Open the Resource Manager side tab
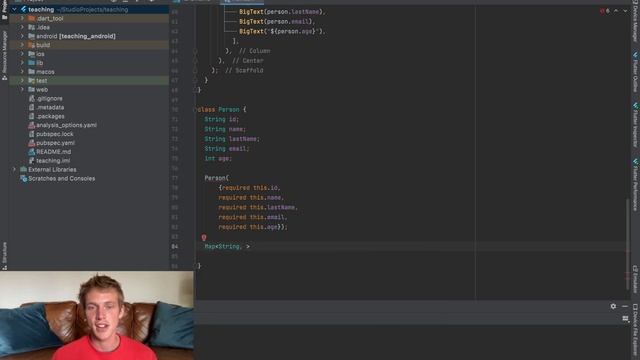This screenshot has height=360, width=640. pos(4,55)
